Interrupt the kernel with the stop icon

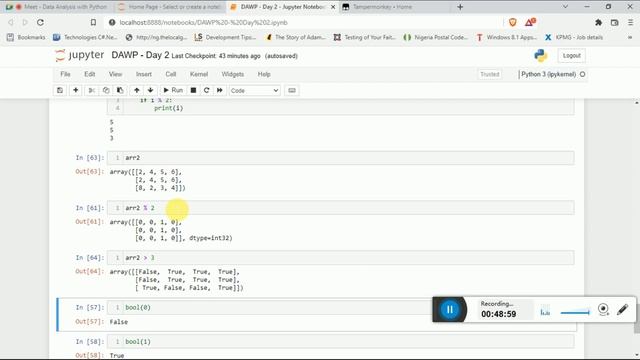coord(193,90)
